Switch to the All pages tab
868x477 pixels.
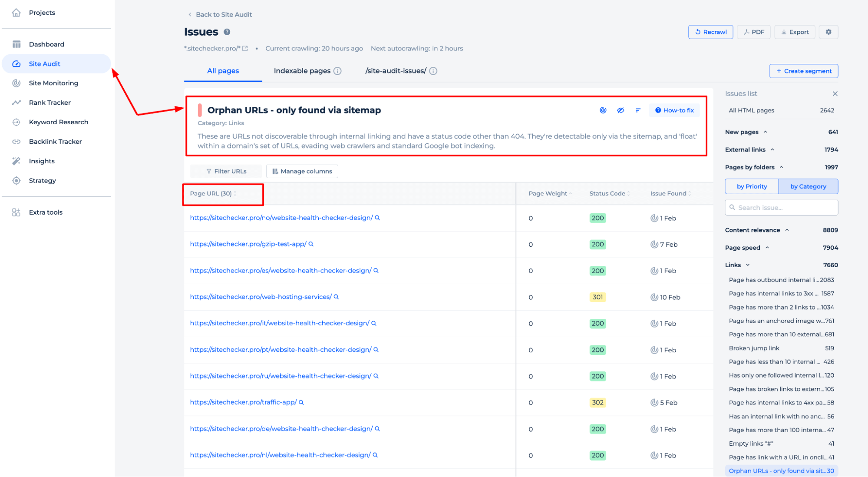click(223, 71)
